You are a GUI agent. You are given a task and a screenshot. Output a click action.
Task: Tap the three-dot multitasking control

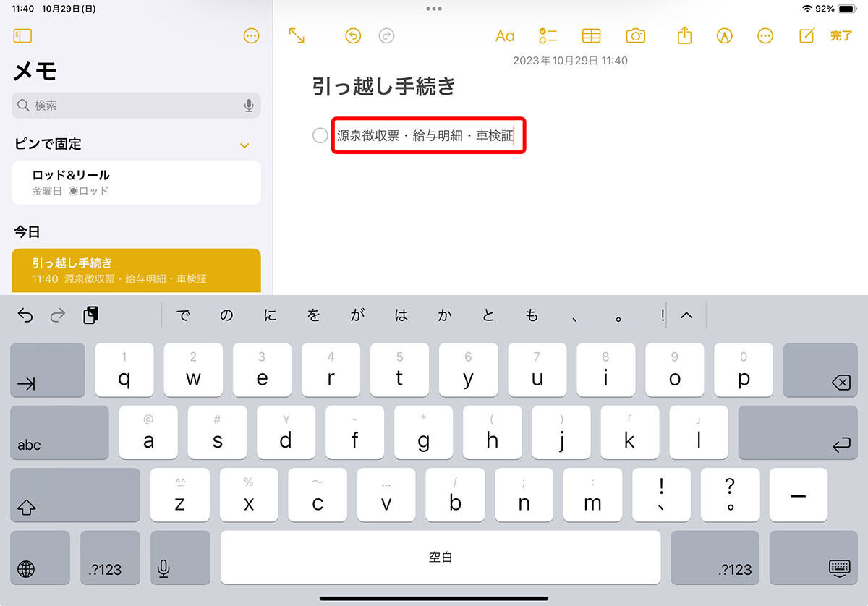click(434, 9)
